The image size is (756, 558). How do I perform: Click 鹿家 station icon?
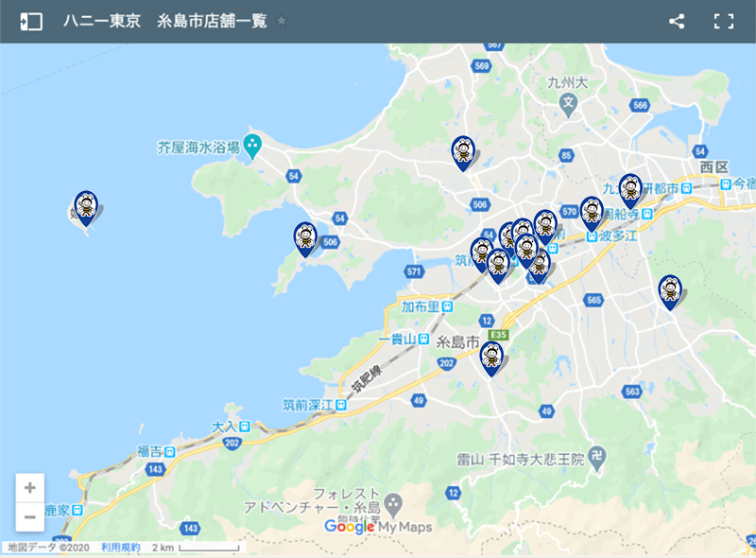point(77,510)
